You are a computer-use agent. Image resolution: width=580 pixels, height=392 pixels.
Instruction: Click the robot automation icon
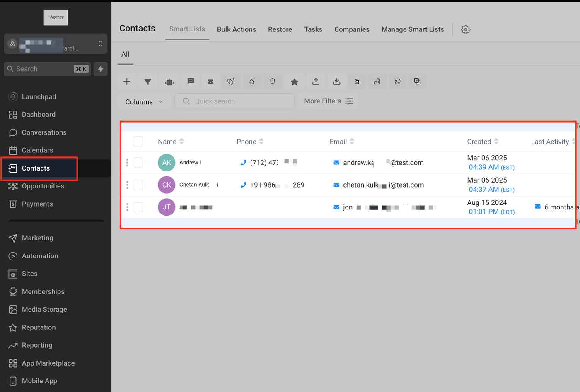(169, 82)
